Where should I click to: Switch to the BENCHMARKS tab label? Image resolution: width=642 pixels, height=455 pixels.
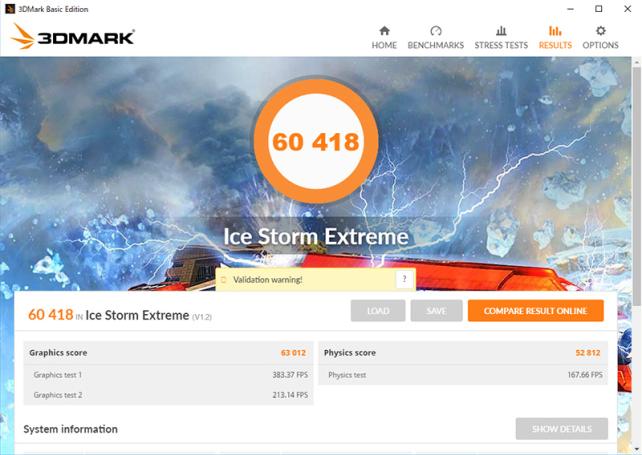pyautogui.click(x=436, y=45)
